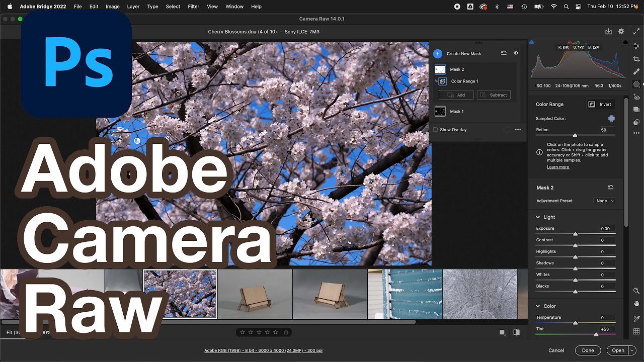Open the Filter menu

coord(193,7)
